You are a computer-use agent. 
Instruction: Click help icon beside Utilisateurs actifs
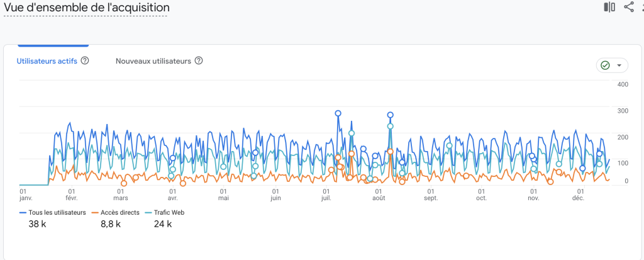[85, 61]
